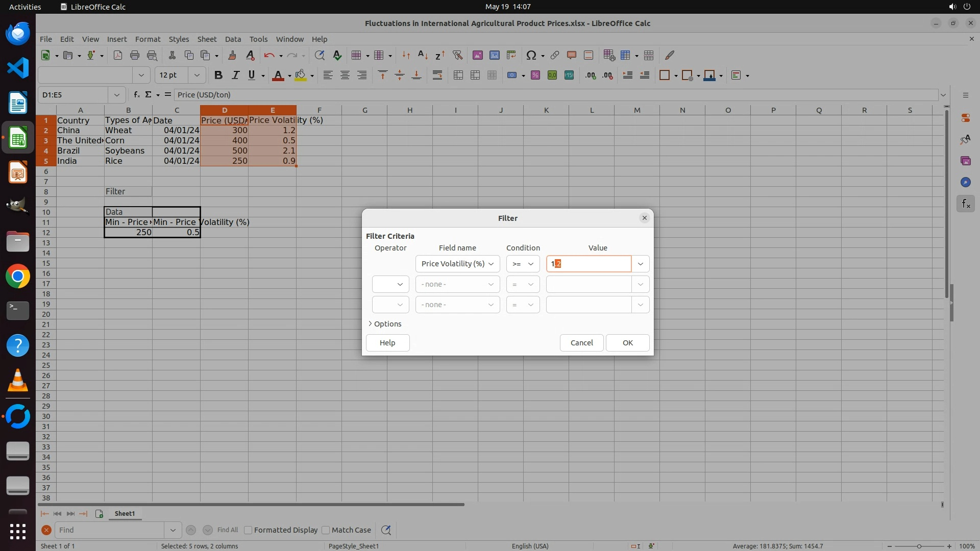Click the Function Wizard fx icon

pyautogui.click(x=136, y=95)
